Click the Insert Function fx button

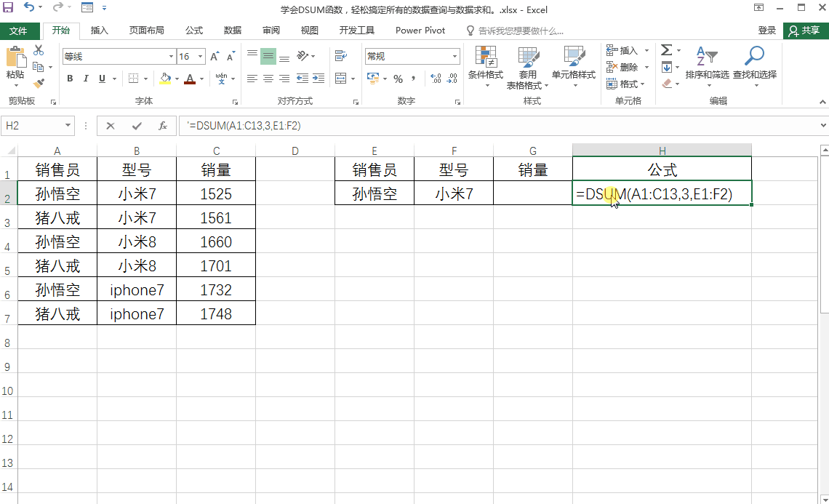(163, 126)
